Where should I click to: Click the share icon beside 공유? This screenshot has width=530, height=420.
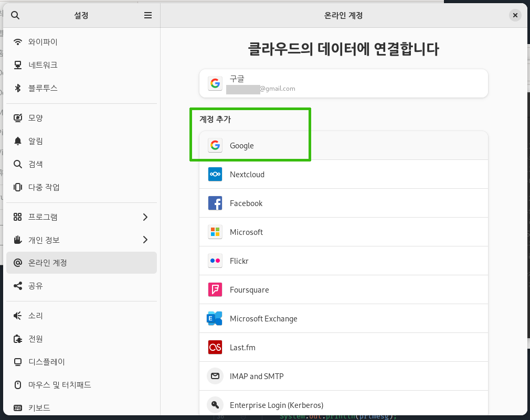(x=17, y=286)
